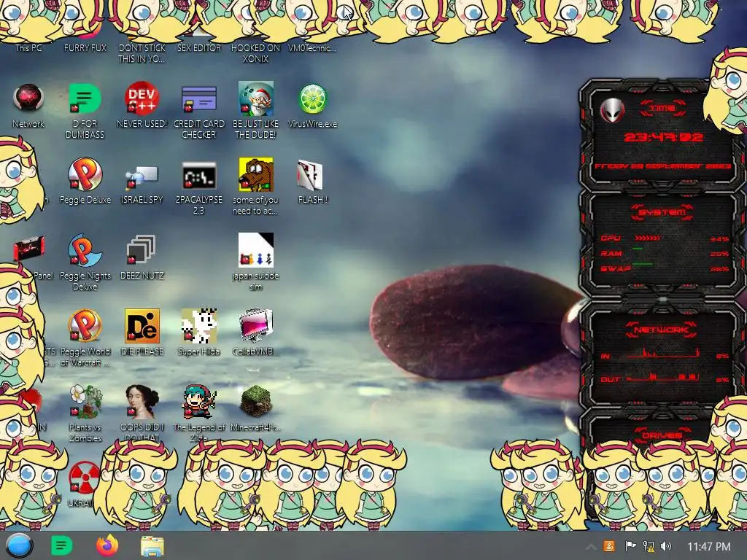Image resolution: width=747 pixels, height=560 pixels.
Task: Open the D FOR DUMBASS shortcut
Action: tap(85, 98)
